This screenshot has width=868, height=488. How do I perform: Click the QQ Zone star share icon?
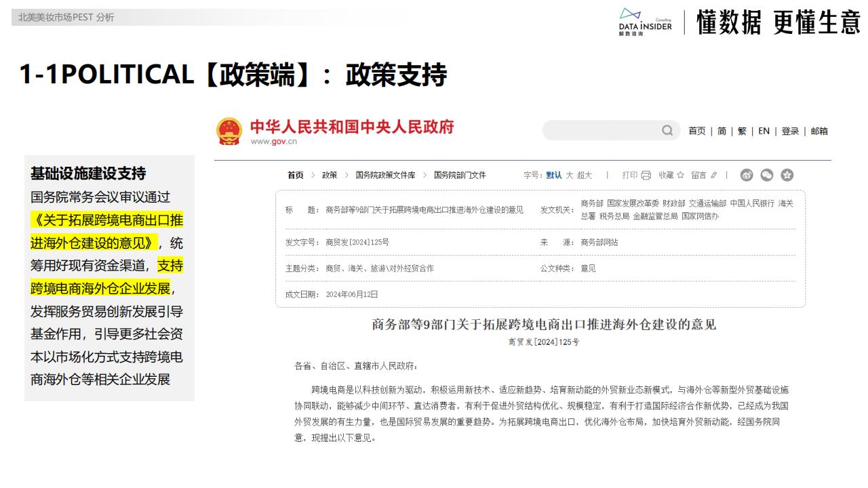pos(787,176)
